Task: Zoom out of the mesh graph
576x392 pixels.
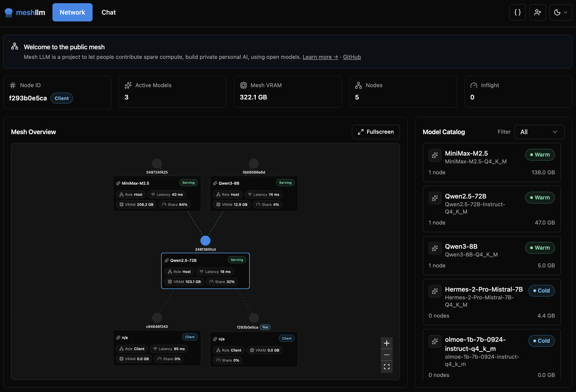Action: [x=387, y=355]
